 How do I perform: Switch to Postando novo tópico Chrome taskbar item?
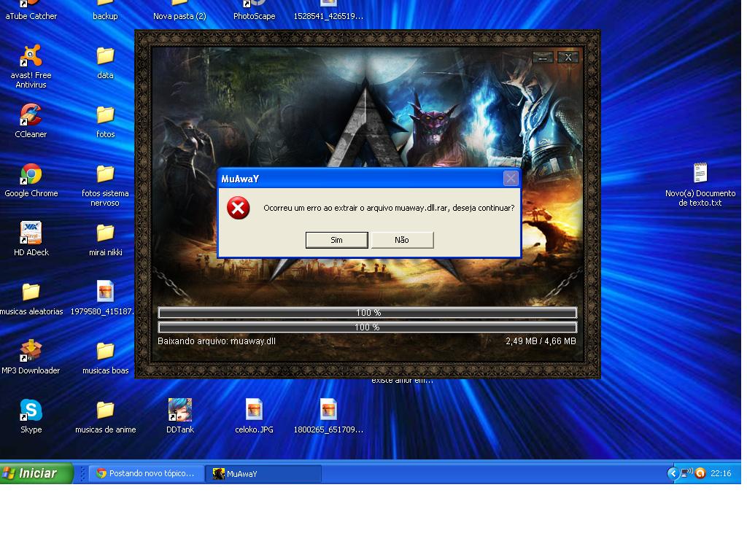146,473
